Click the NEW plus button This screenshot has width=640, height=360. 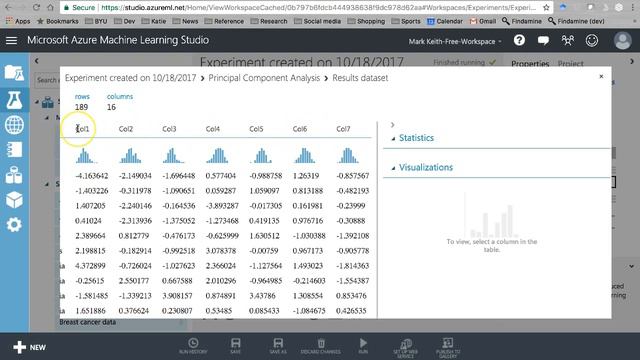29,347
